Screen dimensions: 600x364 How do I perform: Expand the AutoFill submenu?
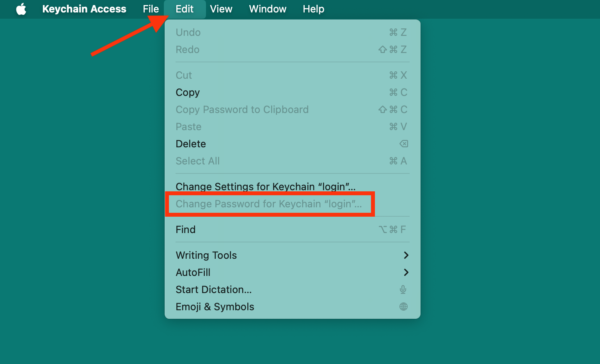[407, 272]
